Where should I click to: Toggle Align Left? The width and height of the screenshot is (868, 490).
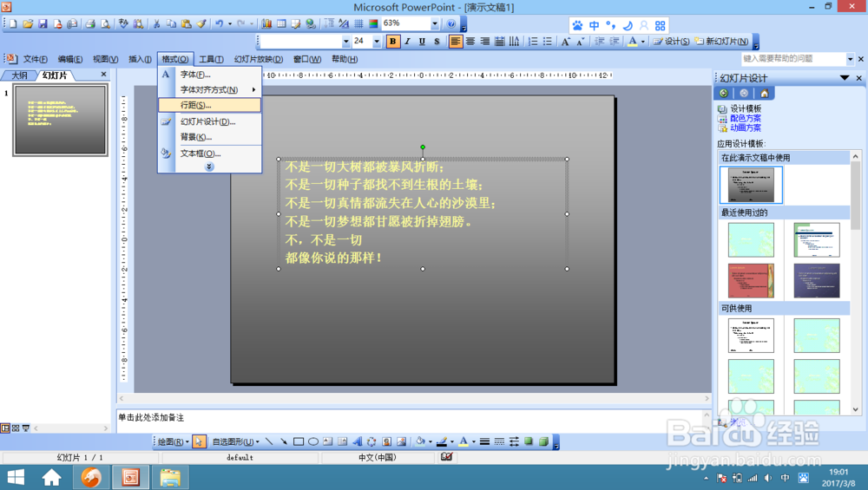(455, 42)
